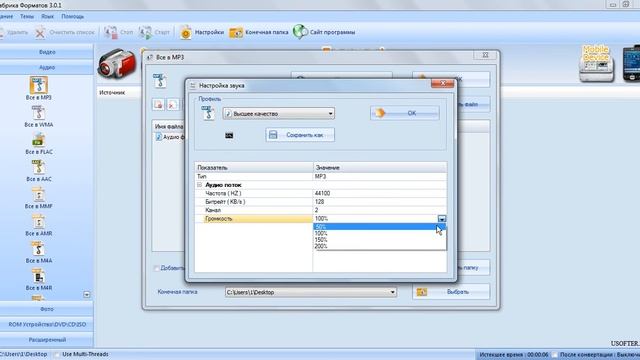This screenshot has width=640, height=360.
Task: Click the Сохранить как button
Action: [300, 135]
